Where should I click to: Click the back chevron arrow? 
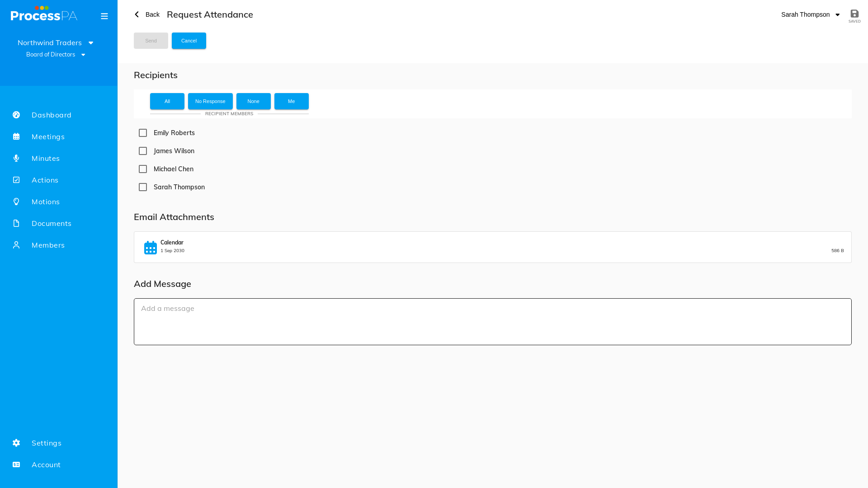[x=137, y=14]
